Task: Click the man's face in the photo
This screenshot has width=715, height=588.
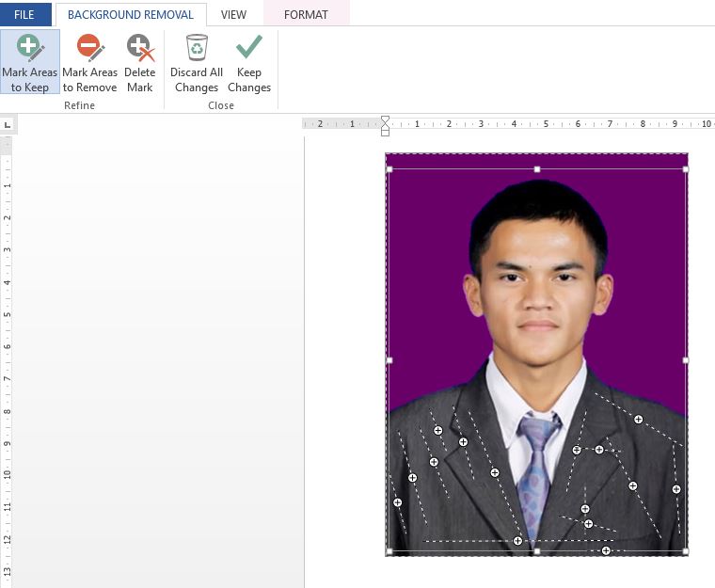Action: tap(539, 290)
